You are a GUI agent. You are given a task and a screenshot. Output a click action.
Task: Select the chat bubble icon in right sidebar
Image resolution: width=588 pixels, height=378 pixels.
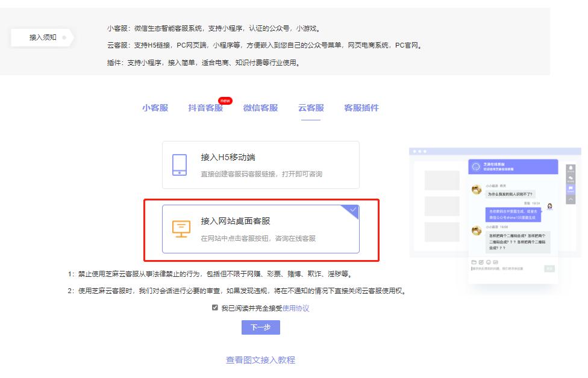pyautogui.click(x=571, y=188)
